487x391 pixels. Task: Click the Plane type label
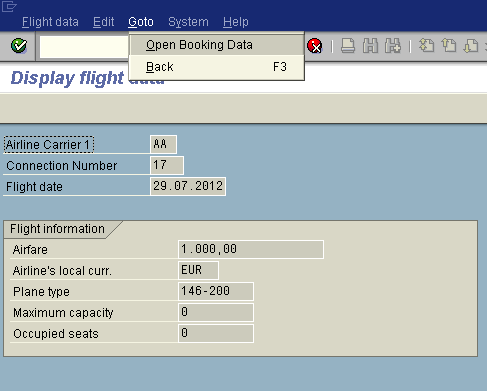click(x=41, y=292)
